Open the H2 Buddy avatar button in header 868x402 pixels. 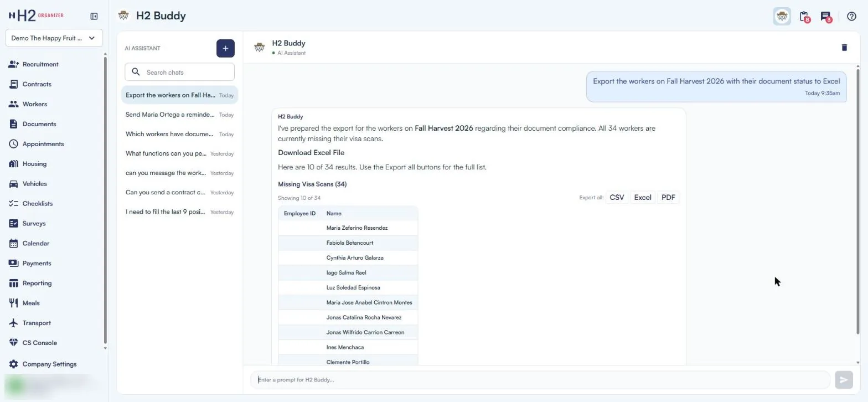(x=782, y=17)
